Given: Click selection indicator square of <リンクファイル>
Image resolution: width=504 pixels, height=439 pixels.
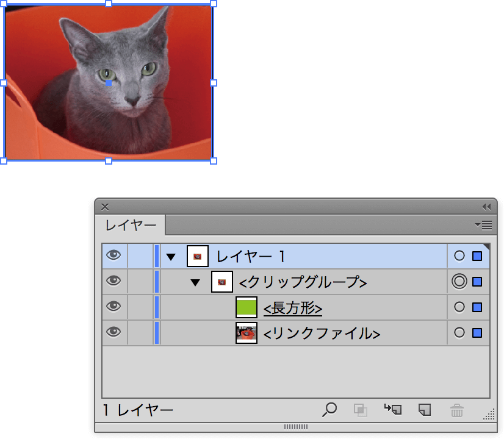Looking at the screenshot, I should tap(477, 333).
